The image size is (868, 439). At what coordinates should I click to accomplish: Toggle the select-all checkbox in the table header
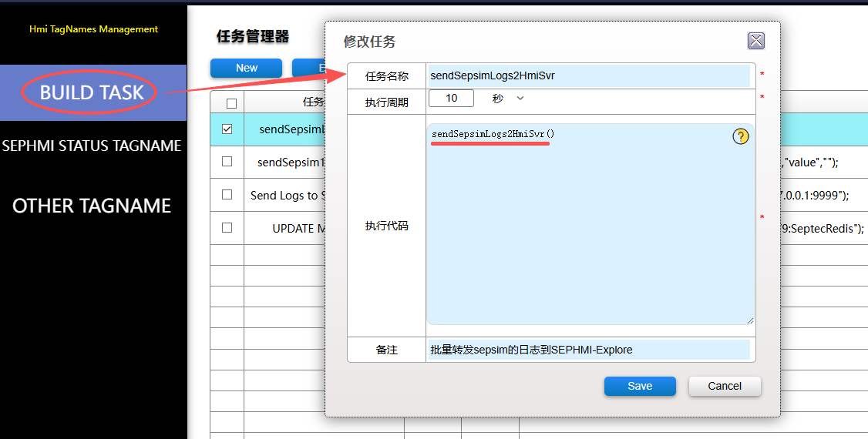pyautogui.click(x=231, y=103)
